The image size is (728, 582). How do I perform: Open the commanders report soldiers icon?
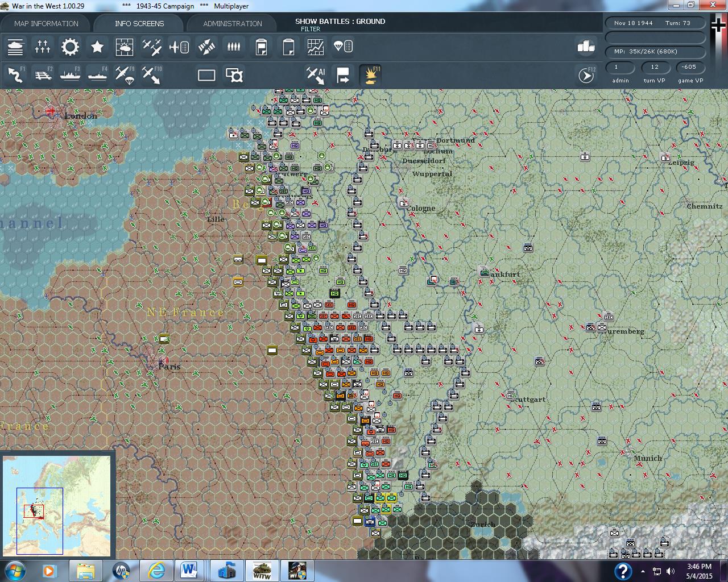(x=234, y=47)
